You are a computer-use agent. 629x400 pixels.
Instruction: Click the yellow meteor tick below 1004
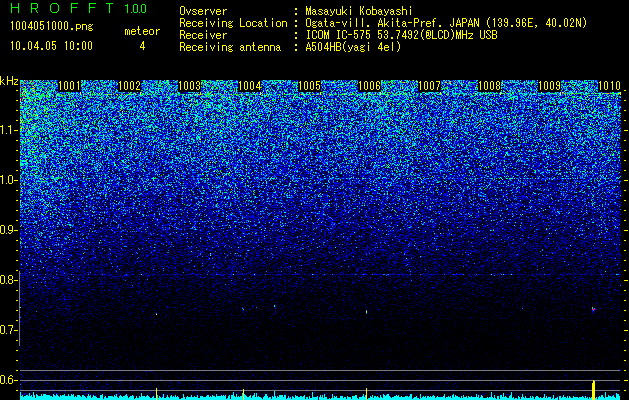tap(243, 394)
